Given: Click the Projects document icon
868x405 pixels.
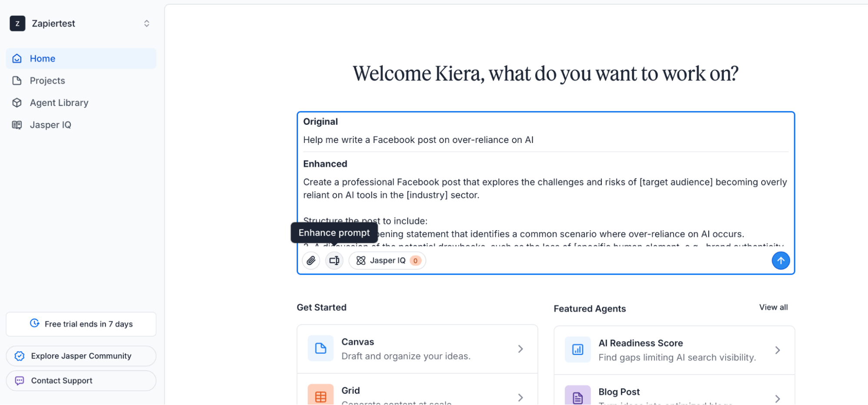Looking at the screenshot, I should click(17, 81).
